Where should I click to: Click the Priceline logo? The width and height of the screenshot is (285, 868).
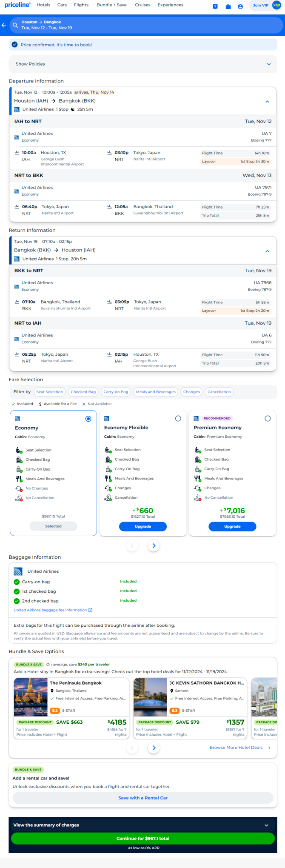[x=17, y=5]
